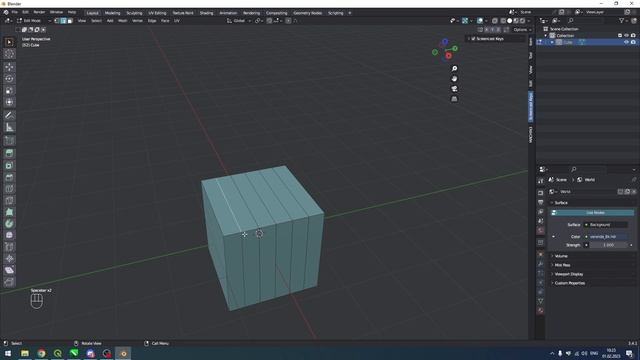Select the Annotate pencil tool
This screenshot has width=640, height=360.
click(9, 116)
